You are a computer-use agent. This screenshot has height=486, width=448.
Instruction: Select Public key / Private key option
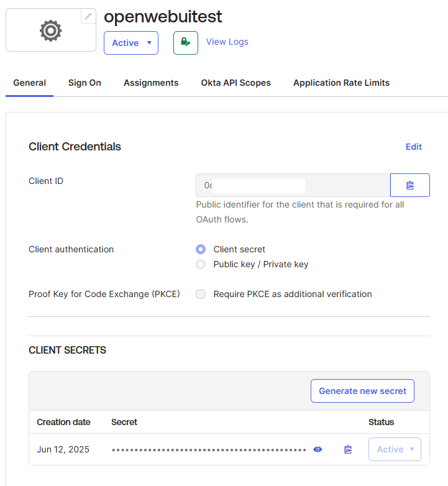coord(201,264)
